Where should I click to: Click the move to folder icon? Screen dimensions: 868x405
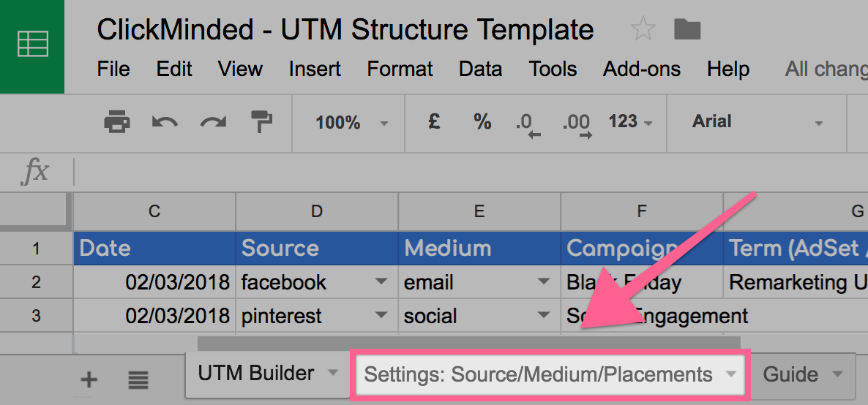point(687,30)
